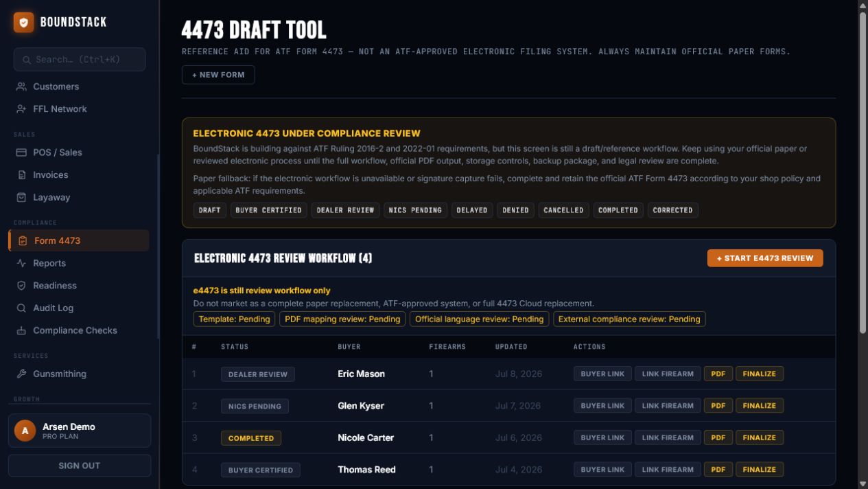This screenshot has height=489, width=868.
Task: Click External compliance review: Pending tag
Action: pos(629,319)
